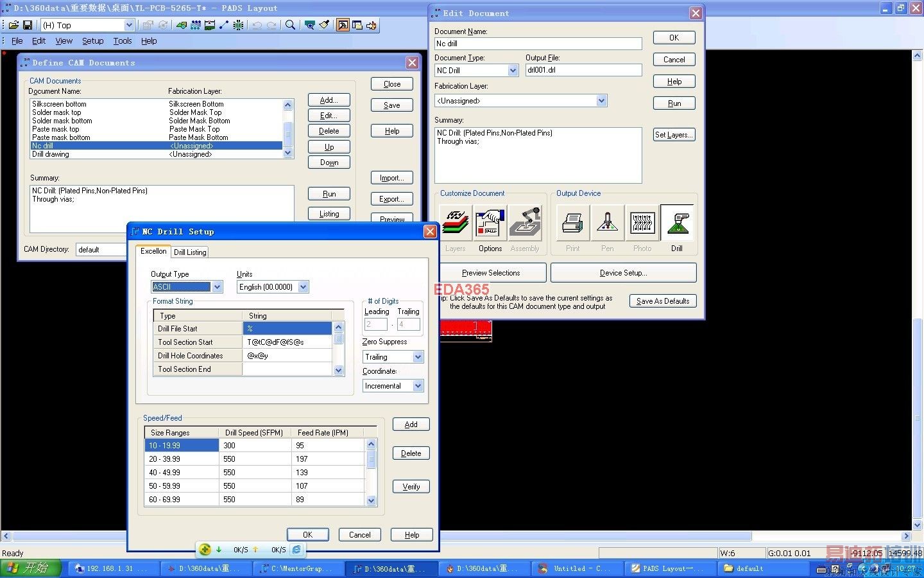Open the View menu
924x578 pixels.
64,41
